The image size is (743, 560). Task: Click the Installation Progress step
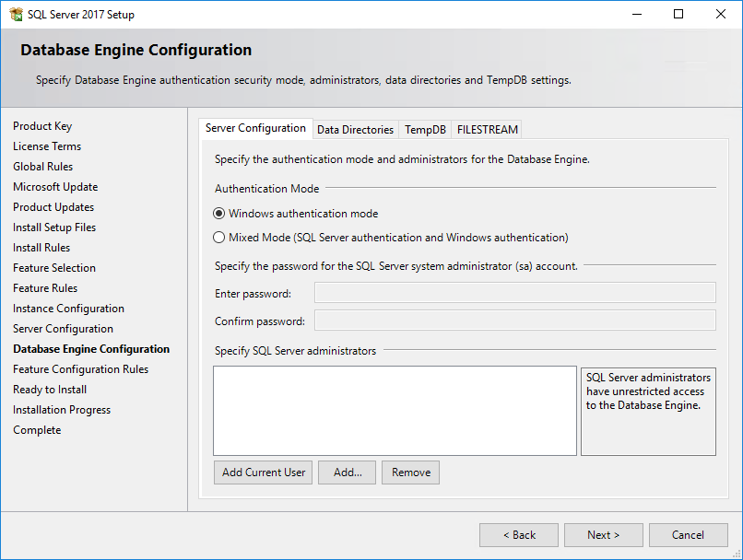pos(62,410)
